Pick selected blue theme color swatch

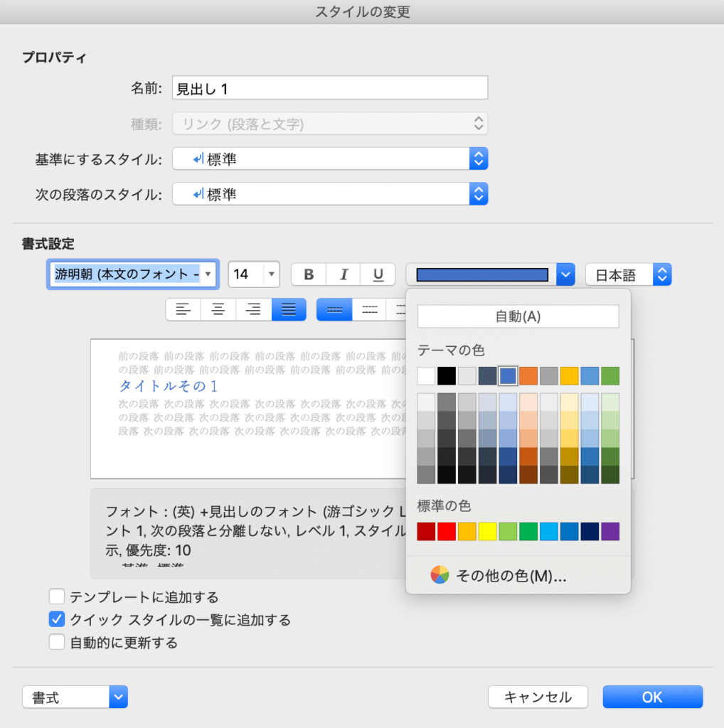(508, 375)
